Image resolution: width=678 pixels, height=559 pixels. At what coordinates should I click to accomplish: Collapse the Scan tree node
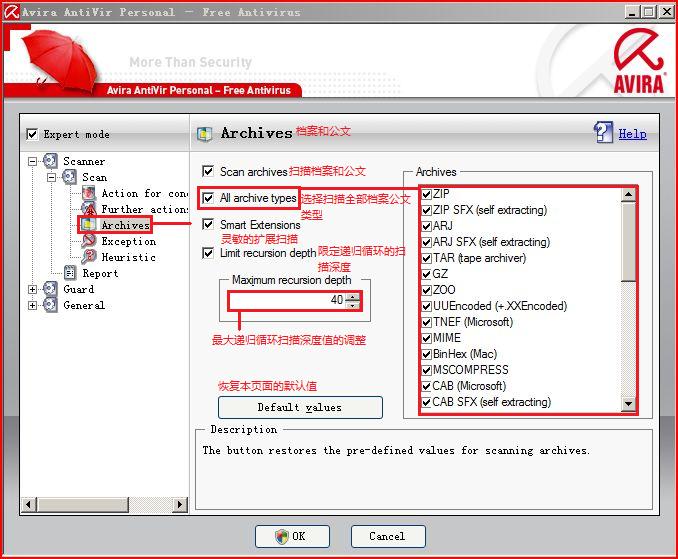51,177
